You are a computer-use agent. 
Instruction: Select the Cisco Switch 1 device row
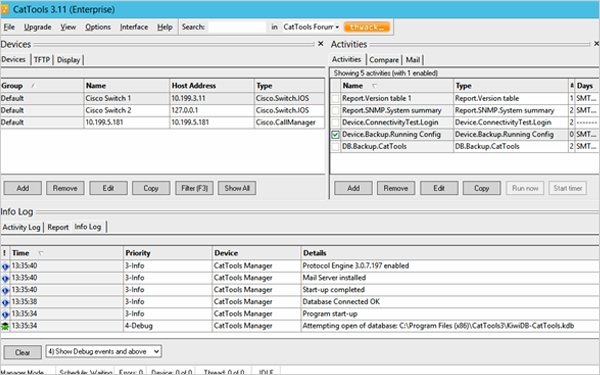coord(163,98)
